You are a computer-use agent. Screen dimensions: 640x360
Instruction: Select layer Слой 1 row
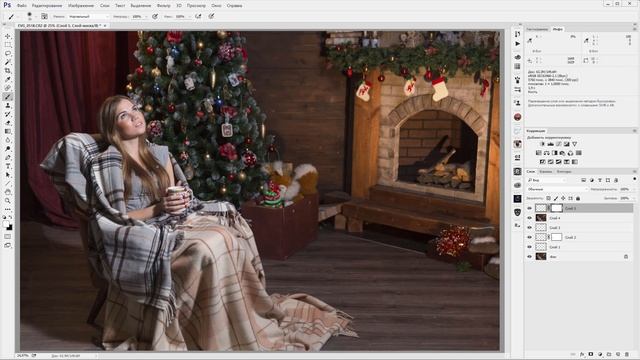pos(580,247)
